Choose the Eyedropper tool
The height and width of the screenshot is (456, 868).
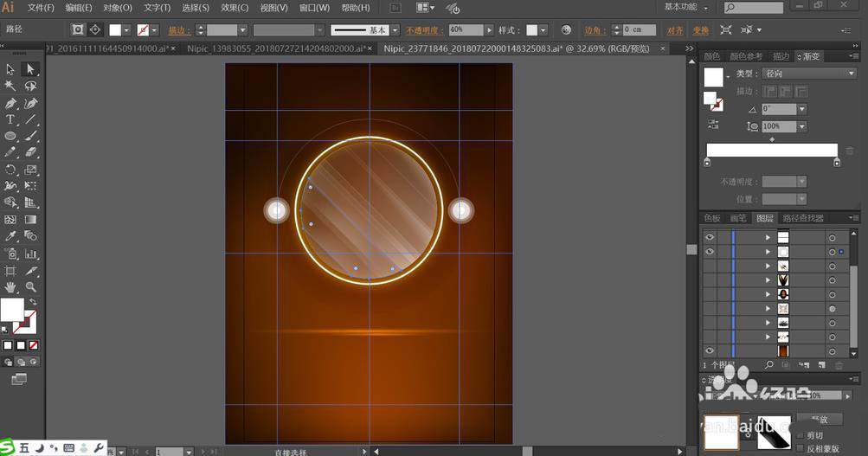point(10,237)
